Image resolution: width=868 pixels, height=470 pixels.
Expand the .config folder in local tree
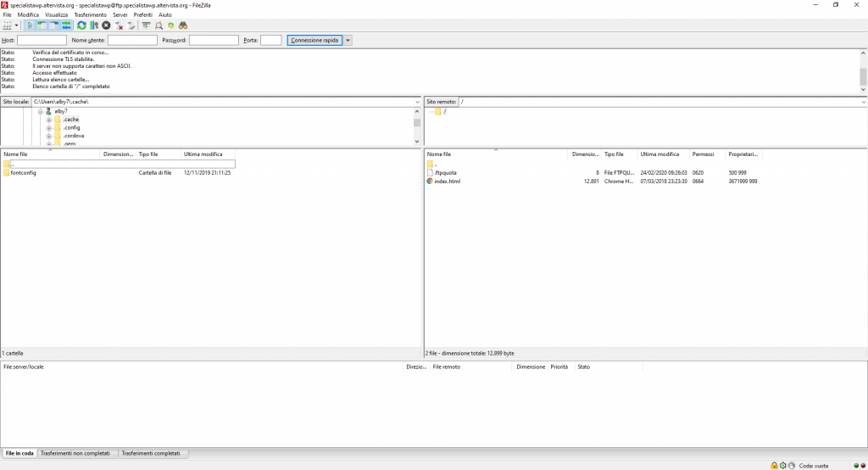[x=50, y=127]
